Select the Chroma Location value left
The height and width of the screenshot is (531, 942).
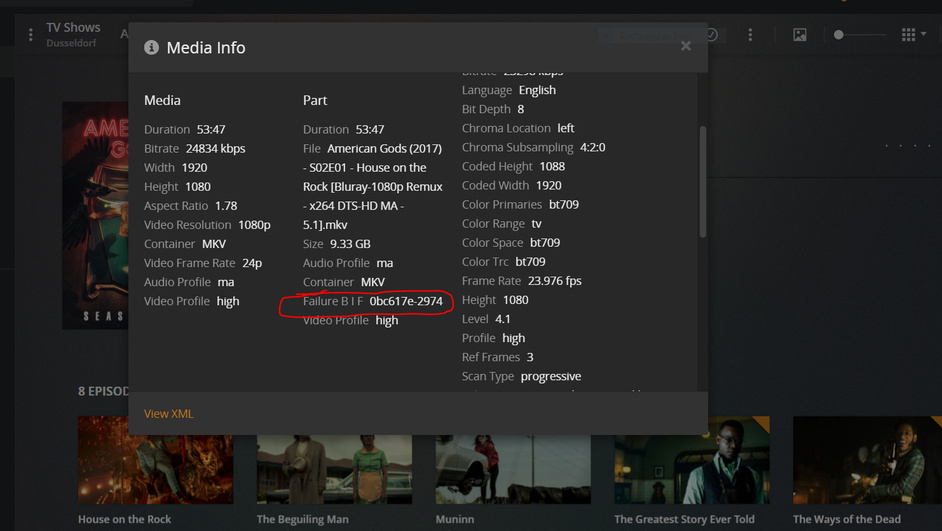point(566,128)
